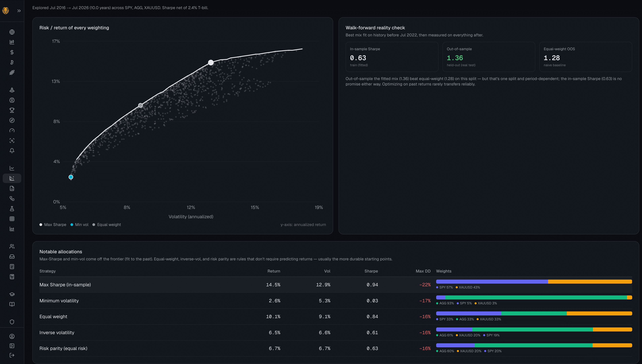
Task: Click the Out-of-sample 1.36 card
Action: tap(489, 57)
